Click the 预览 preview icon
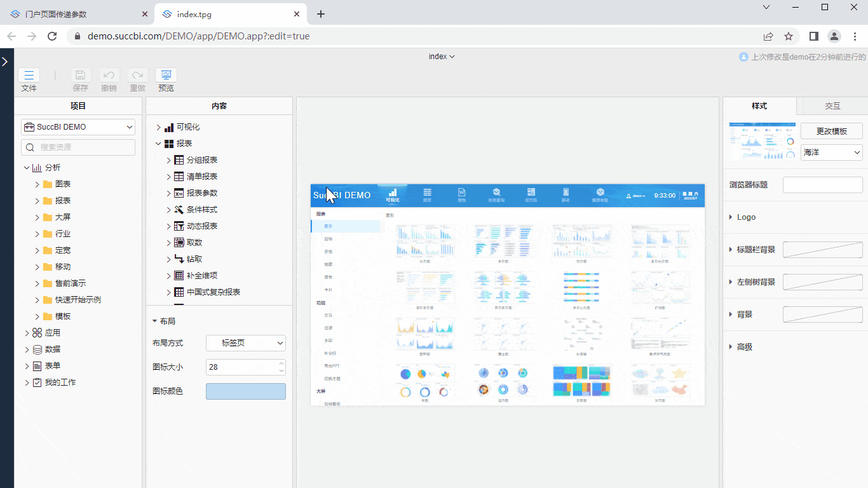868x488 pixels. click(166, 75)
